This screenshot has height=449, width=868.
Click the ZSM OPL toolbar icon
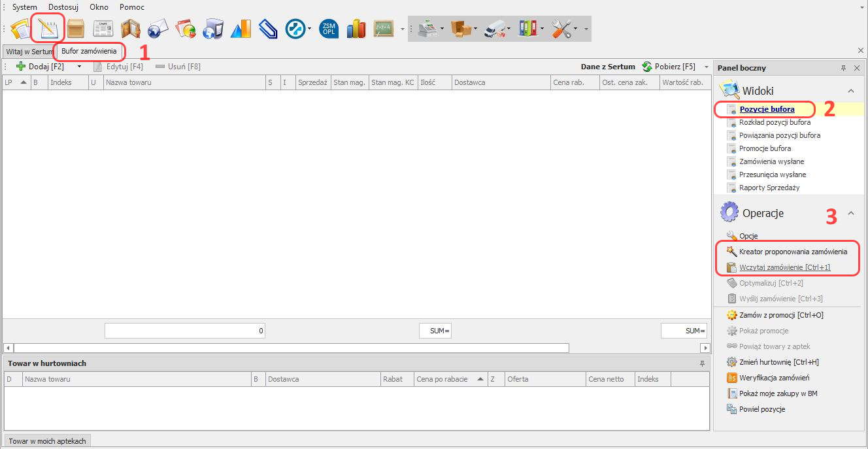(329, 29)
